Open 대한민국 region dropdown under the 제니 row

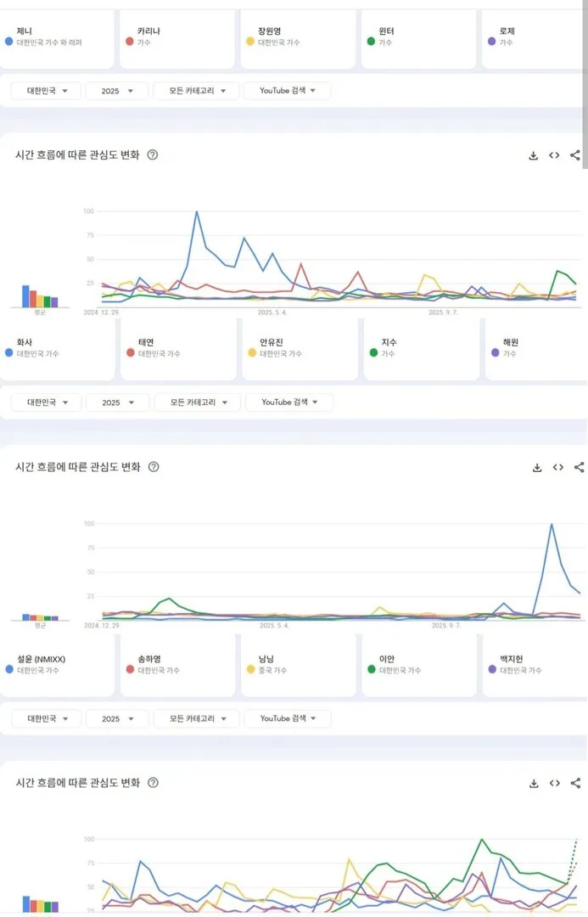[46, 91]
